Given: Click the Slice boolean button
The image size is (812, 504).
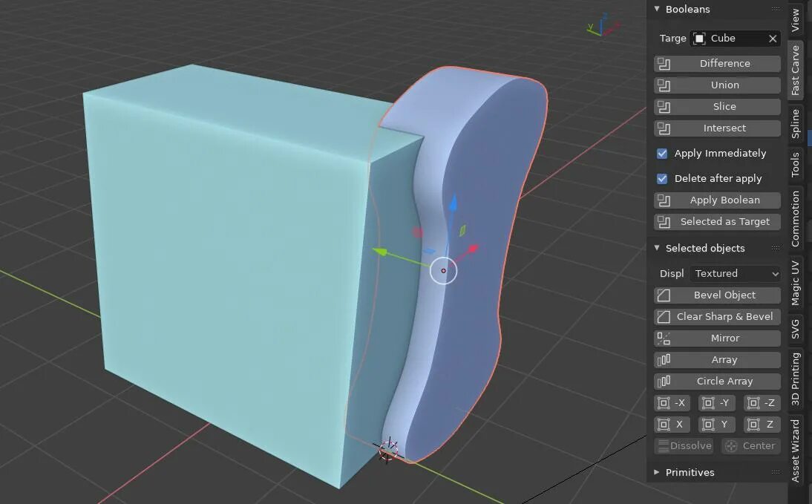Looking at the screenshot, I should click(x=717, y=107).
